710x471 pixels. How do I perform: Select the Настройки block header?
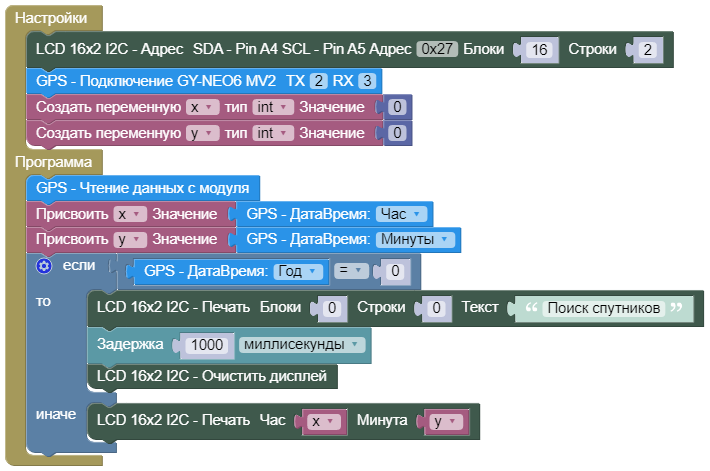(58, 18)
